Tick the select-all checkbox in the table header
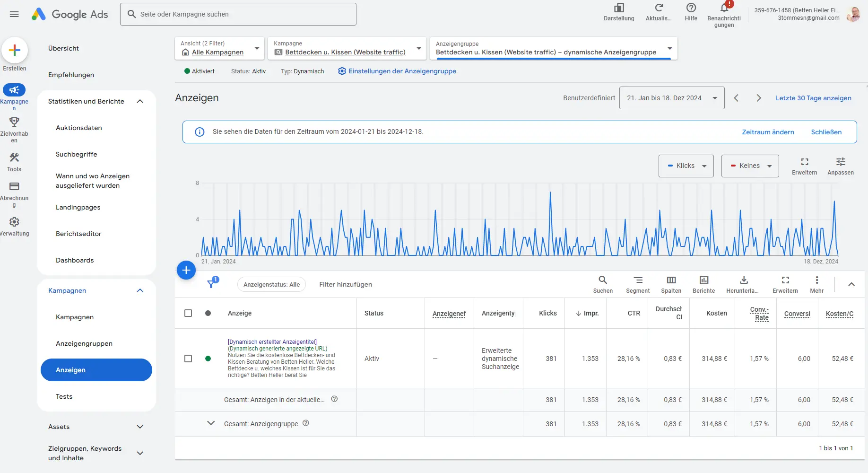 pyautogui.click(x=188, y=313)
